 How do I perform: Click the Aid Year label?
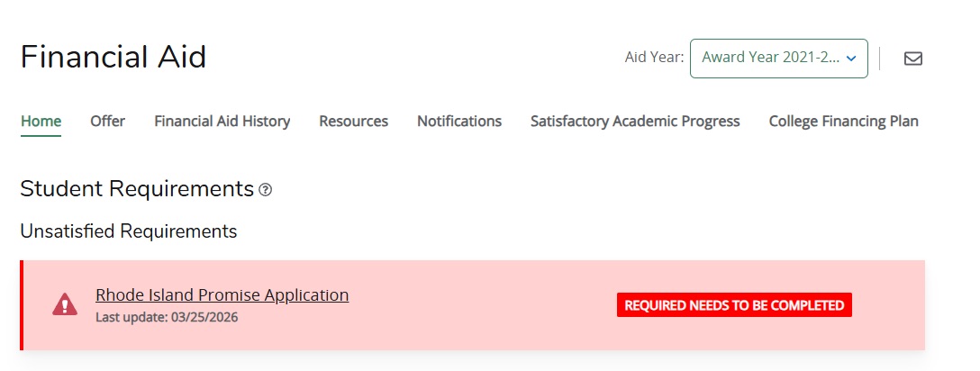pos(654,58)
